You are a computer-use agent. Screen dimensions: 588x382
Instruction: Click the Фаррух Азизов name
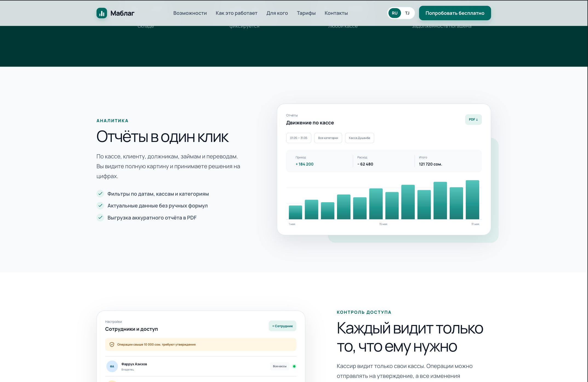pyautogui.click(x=134, y=364)
